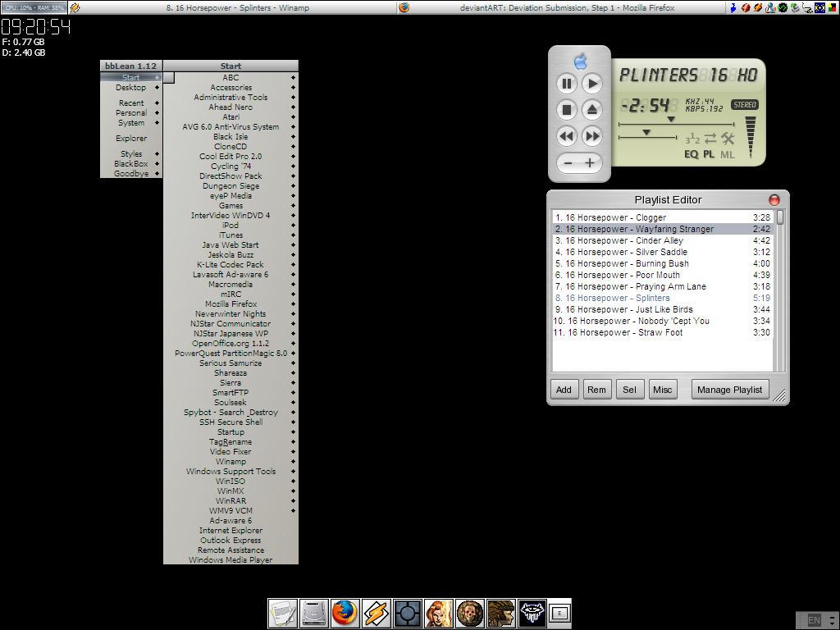
Task: Decrease volume with the minus button
Action: (568, 163)
